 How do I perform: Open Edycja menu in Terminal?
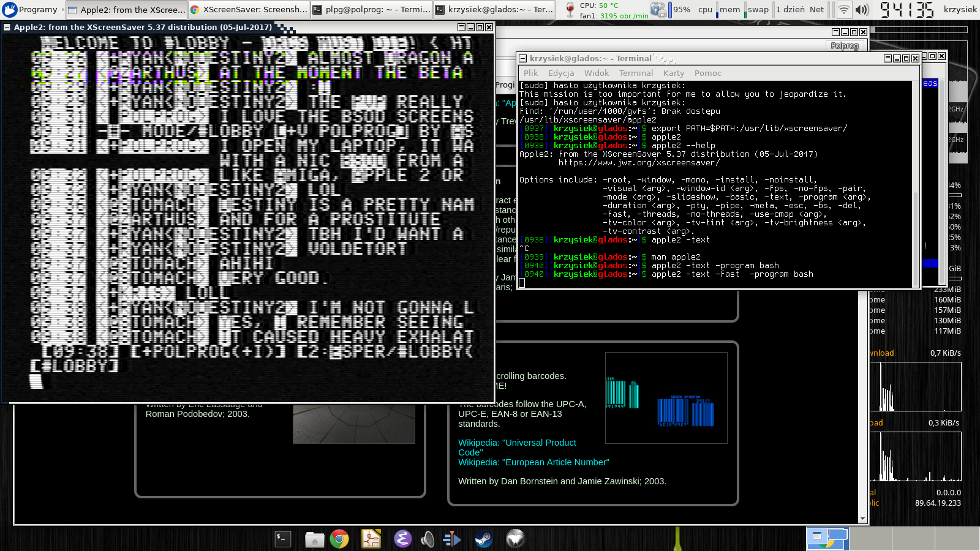[561, 73]
